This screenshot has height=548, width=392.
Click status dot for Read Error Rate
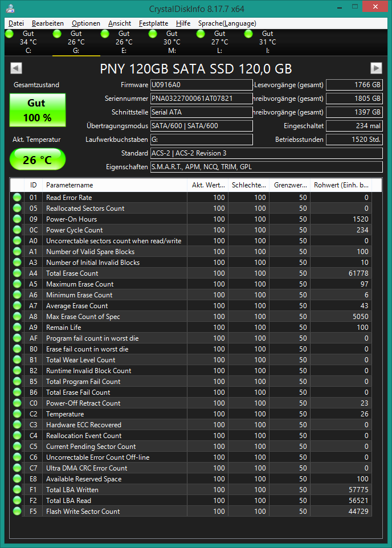[17, 198]
